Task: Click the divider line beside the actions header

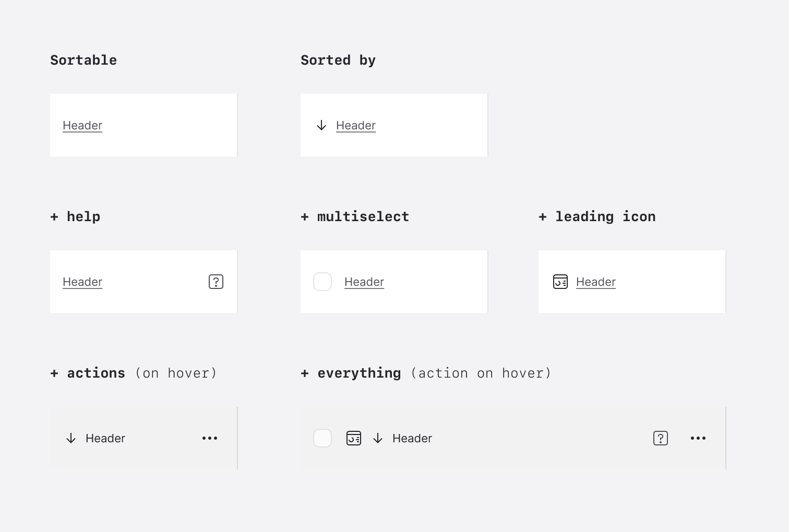Action: coord(237,438)
